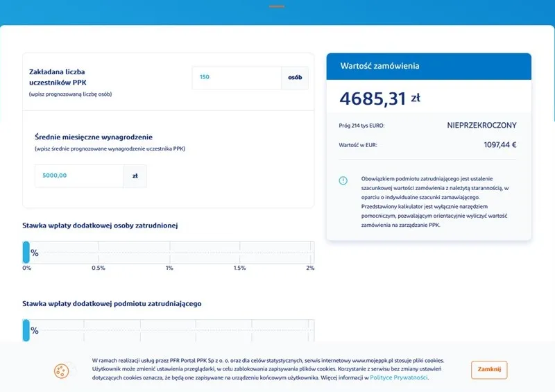Viewport: 555px width, 392px height.
Task: Set employee additional rate to 2%
Action: [x=310, y=253]
